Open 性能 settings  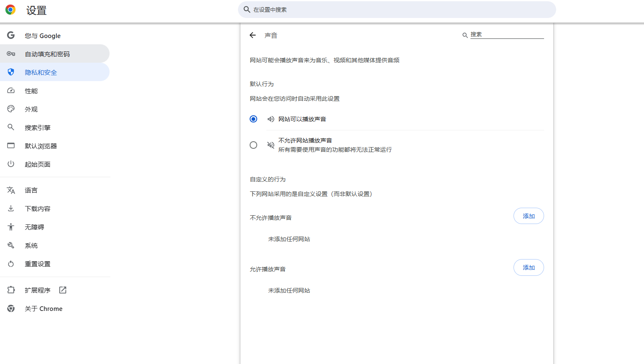coord(55,91)
